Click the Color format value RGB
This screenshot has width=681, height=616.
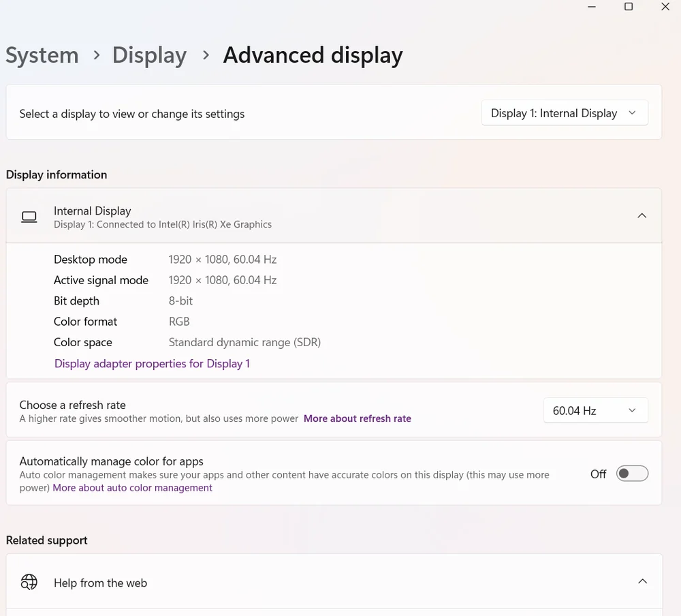click(x=179, y=322)
